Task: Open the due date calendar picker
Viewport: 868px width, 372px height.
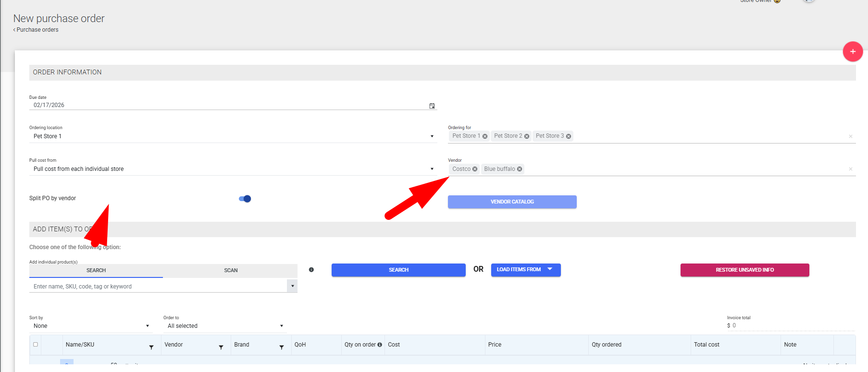Action: click(432, 106)
